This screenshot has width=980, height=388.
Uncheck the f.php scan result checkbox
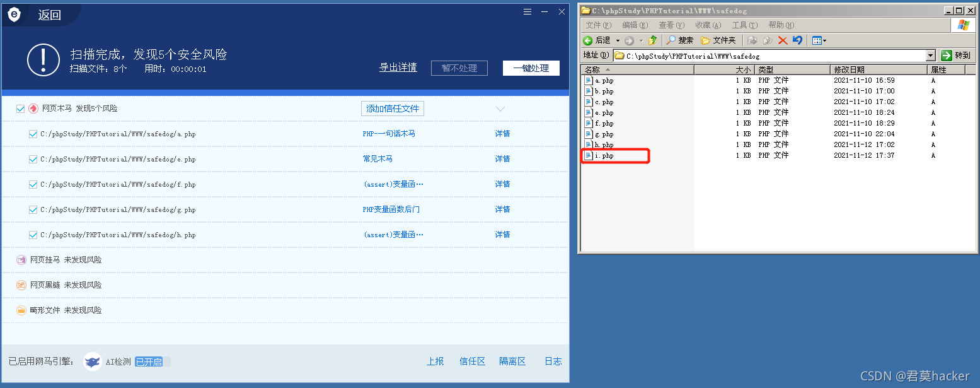(x=33, y=184)
